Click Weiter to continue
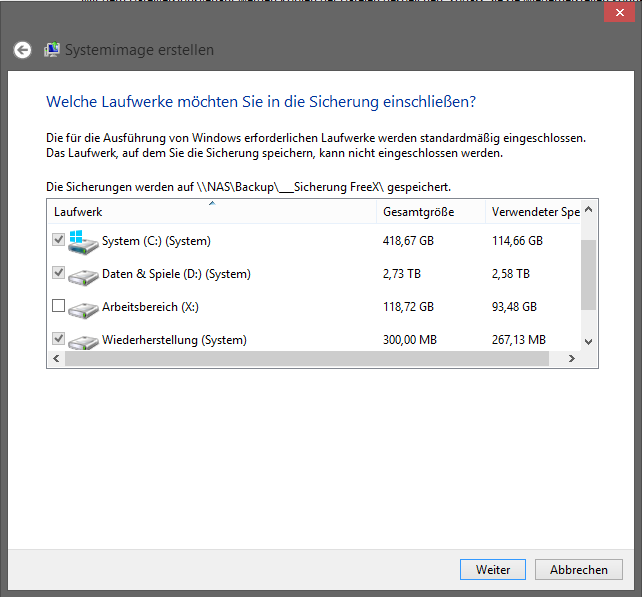This screenshot has width=642, height=597. click(493, 570)
